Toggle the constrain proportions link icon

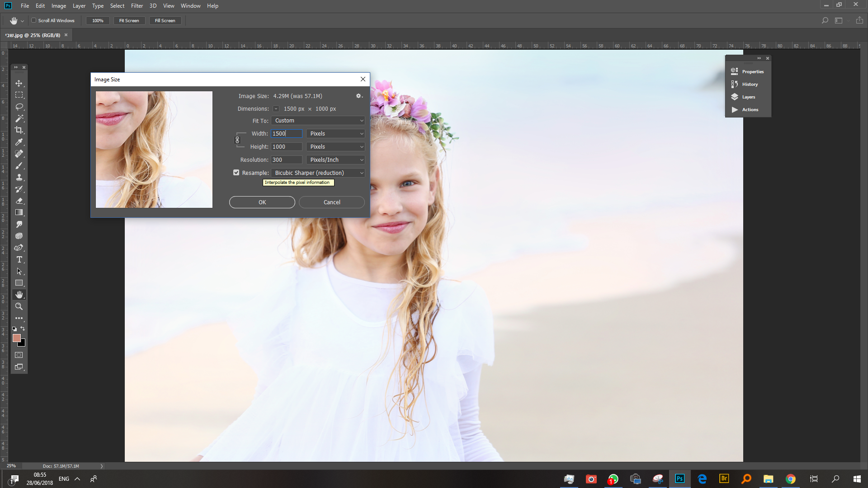pyautogui.click(x=237, y=140)
